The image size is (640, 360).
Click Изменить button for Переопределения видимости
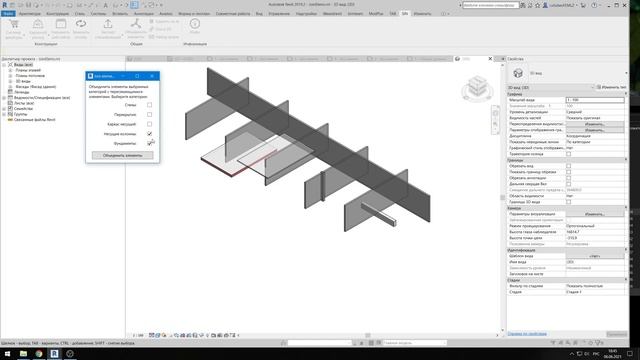click(x=595, y=124)
